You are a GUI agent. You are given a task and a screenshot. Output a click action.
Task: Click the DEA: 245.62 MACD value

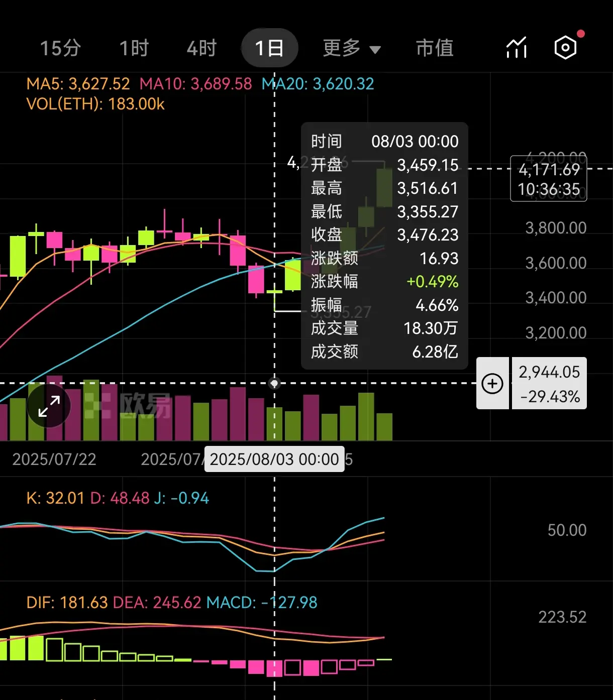pyautogui.click(x=157, y=602)
